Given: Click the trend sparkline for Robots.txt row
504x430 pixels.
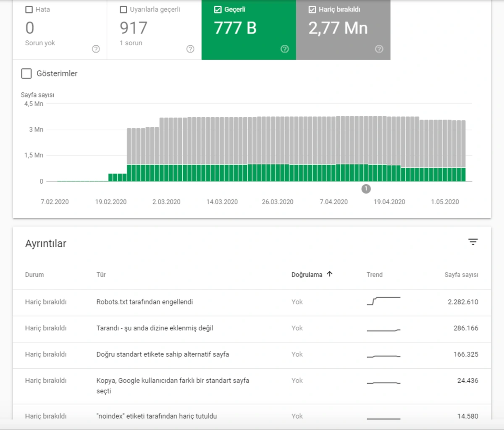Looking at the screenshot, I should (383, 301).
